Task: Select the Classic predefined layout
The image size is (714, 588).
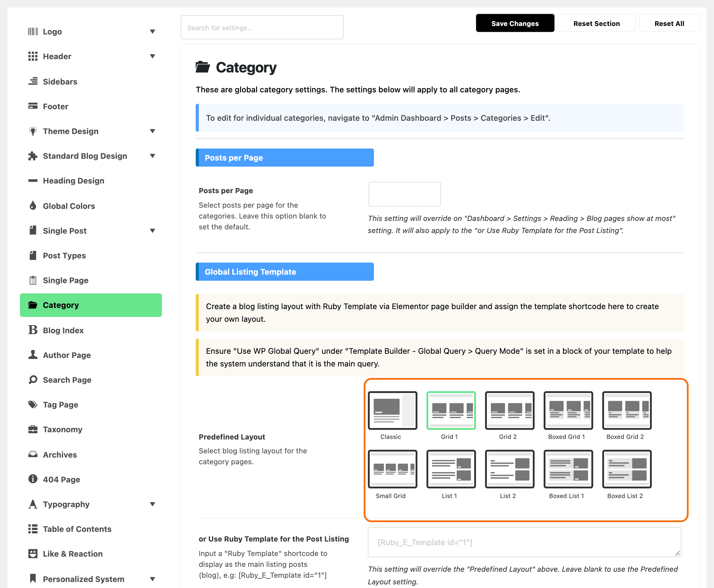Action: click(392, 411)
